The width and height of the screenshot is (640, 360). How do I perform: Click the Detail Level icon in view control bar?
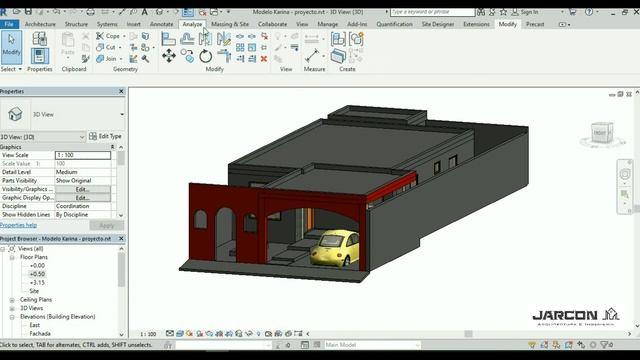coord(170,333)
